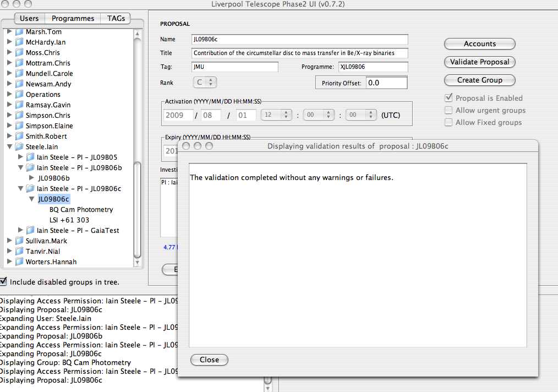Viewport: 558px width, 392px height.
Task: Select the LSI +61 303 group
Action: (x=69, y=220)
